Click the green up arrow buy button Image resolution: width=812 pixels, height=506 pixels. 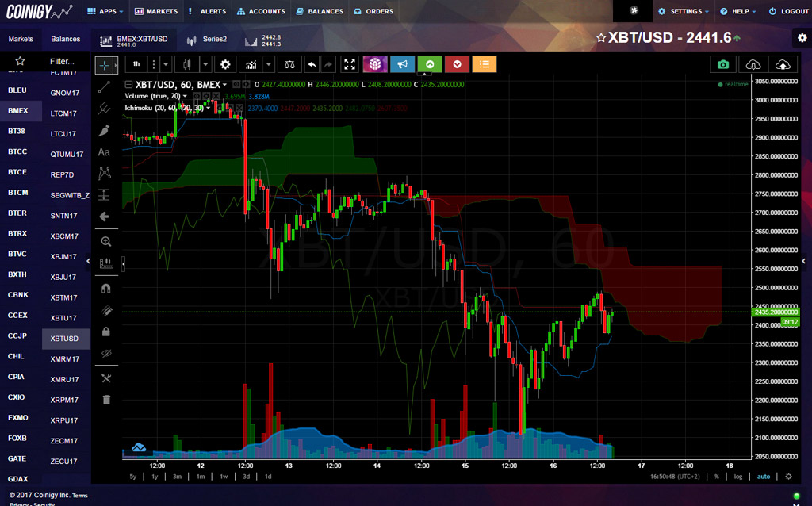430,64
